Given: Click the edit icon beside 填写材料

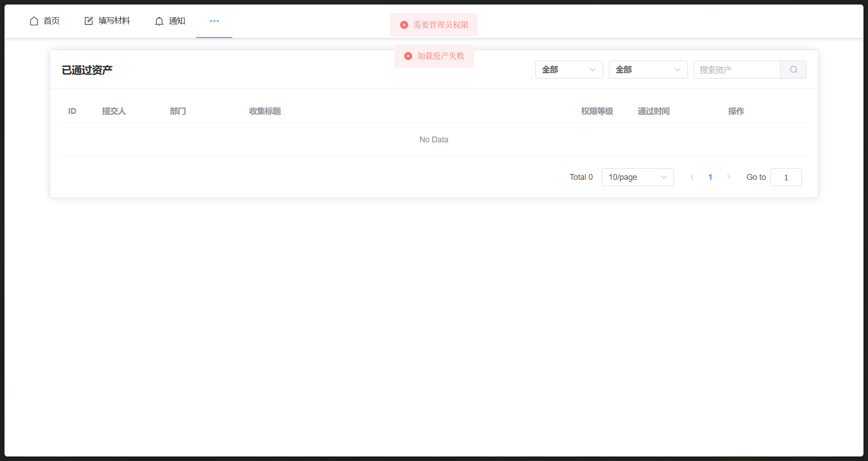Looking at the screenshot, I should tap(89, 21).
